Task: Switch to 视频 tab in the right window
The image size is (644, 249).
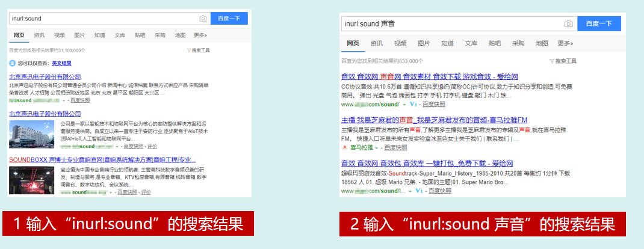Action: tap(400, 43)
